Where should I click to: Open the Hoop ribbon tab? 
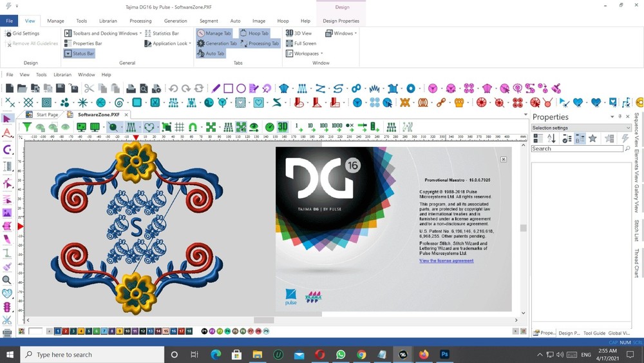tap(283, 21)
